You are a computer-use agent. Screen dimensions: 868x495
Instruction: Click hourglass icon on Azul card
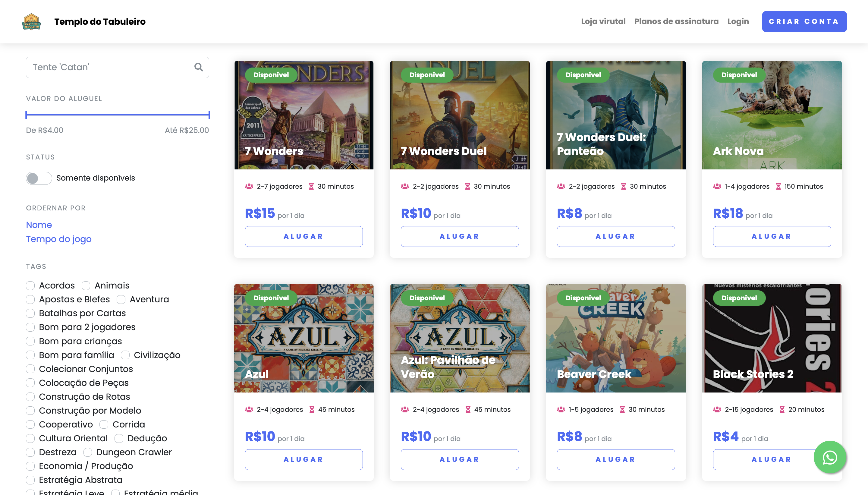point(312,409)
